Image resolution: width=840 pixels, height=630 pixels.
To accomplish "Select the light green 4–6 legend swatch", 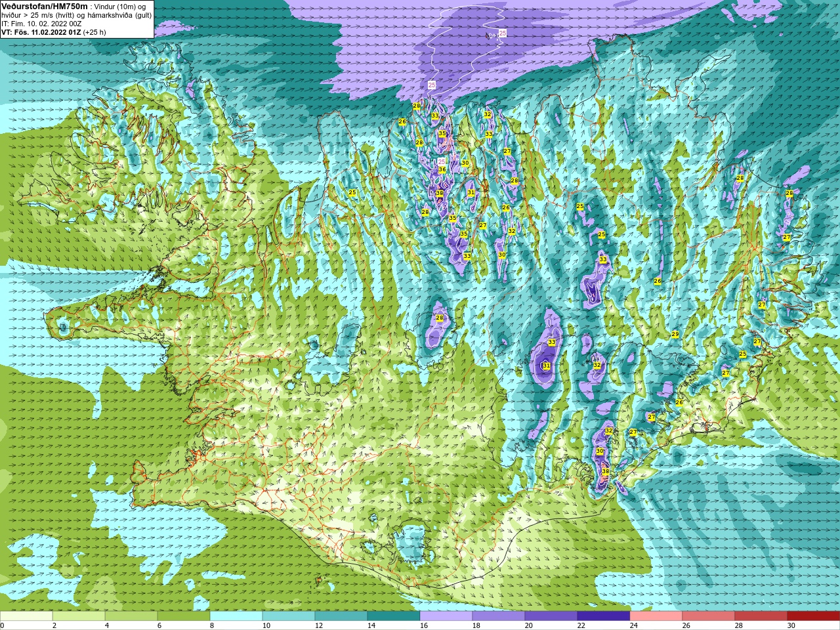I will [131, 616].
